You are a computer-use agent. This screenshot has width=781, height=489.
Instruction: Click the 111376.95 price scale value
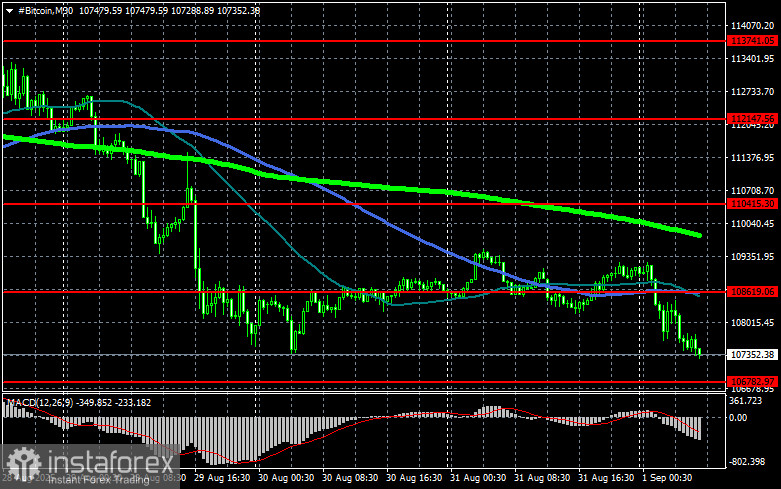tap(752, 158)
